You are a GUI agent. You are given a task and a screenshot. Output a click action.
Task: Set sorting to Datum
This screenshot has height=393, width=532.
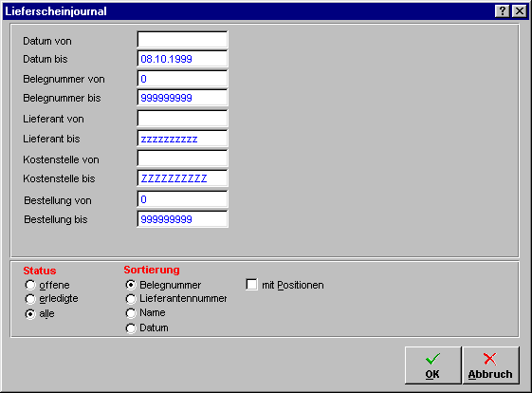click(131, 328)
